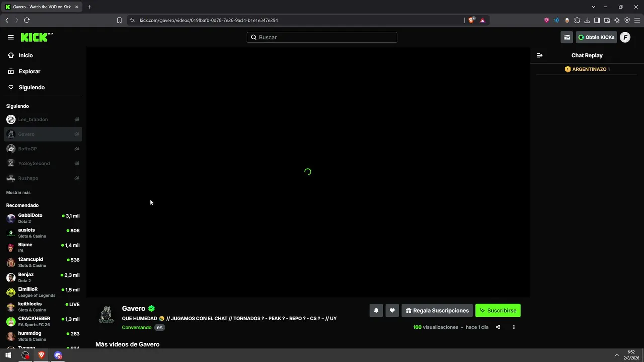Open recommended channel auslots
The height and width of the screenshot is (362, 644).
coord(43,233)
